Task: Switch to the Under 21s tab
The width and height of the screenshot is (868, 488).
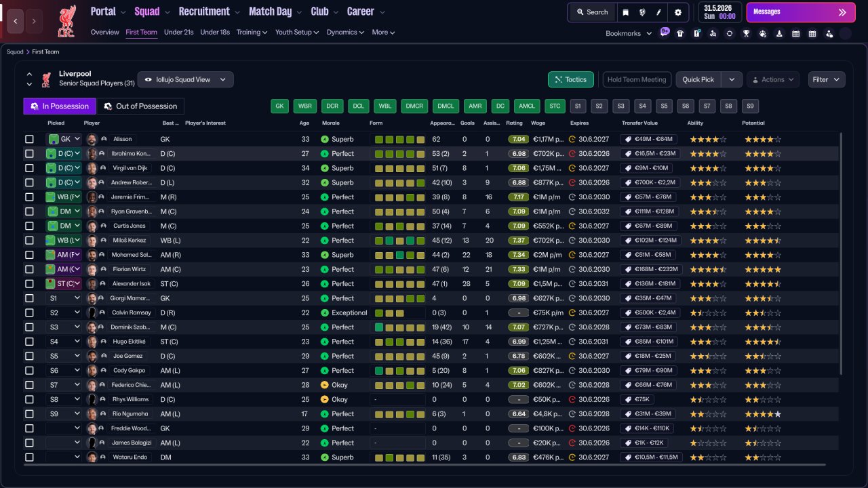Action: coord(179,32)
